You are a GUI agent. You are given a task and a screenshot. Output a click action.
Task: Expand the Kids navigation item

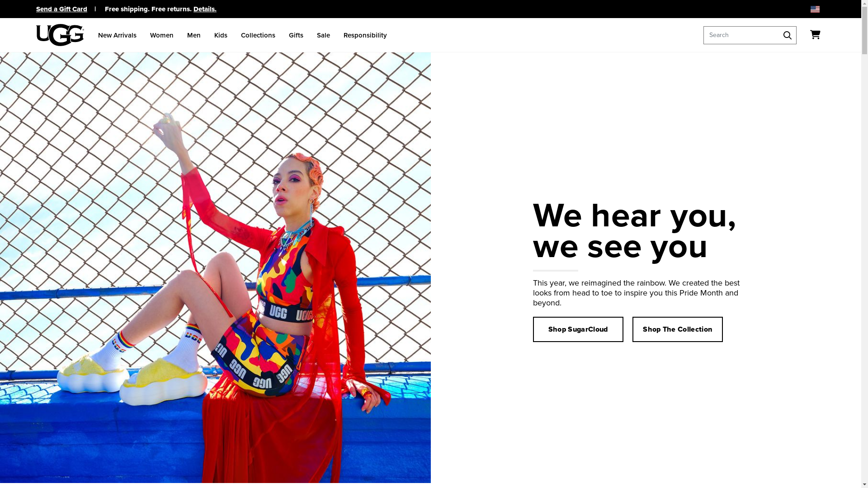(221, 35)
